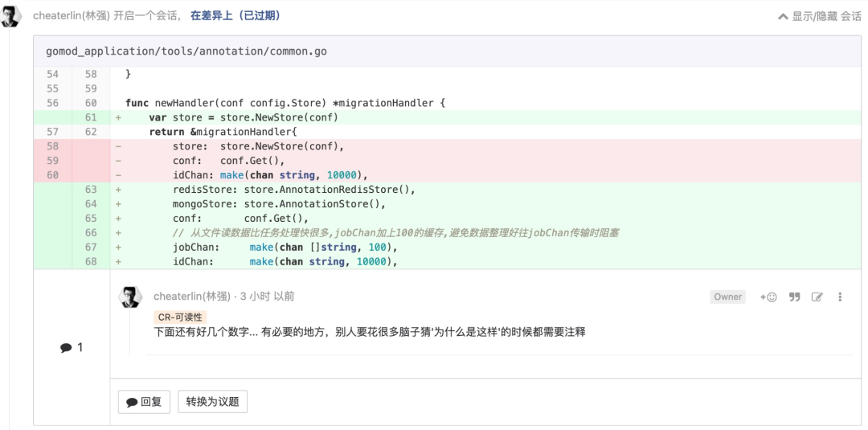Add an emoji reaction to the comment
This screenshot has width=868, height=430.
768,297
